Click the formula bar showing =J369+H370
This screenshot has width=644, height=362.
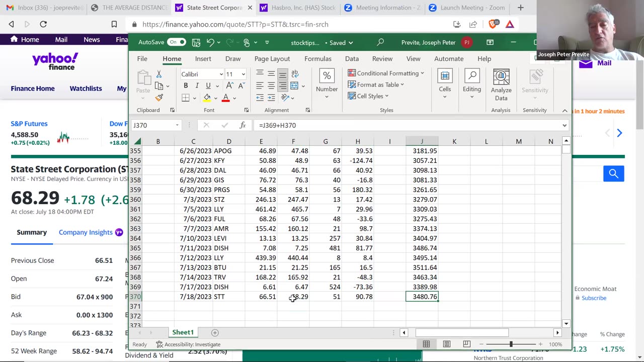click(410, 125)
